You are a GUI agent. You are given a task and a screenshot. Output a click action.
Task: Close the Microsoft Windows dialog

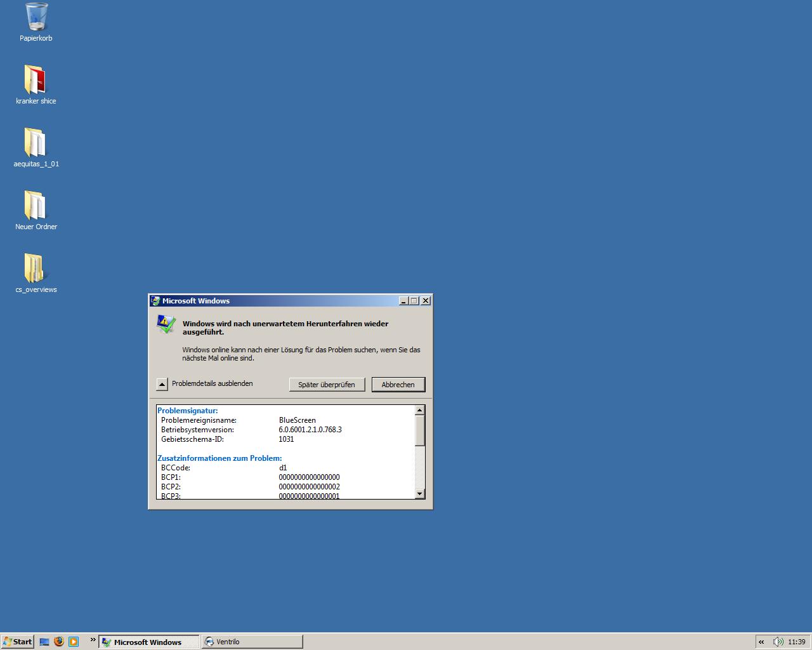[426, 301]
